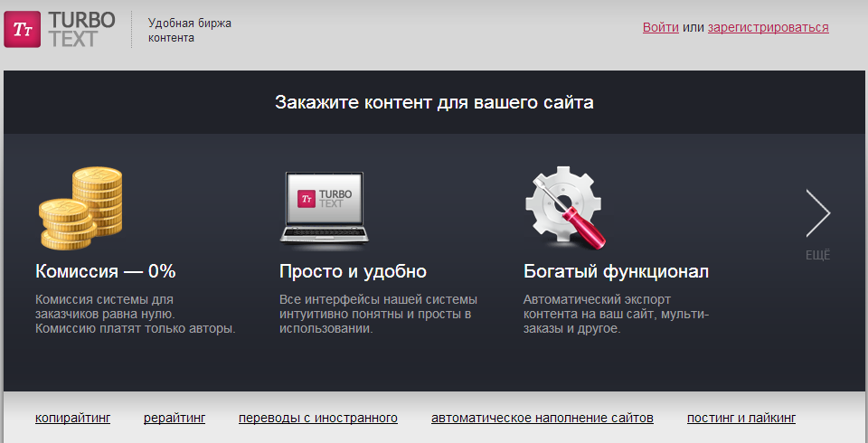
Task: Click the 'Богатый функционал' heading
Action: (x=616, y=271)
